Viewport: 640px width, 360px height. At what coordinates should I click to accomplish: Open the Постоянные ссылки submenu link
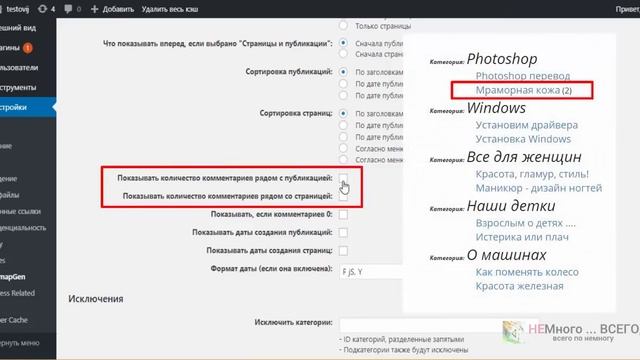[20, 211]
